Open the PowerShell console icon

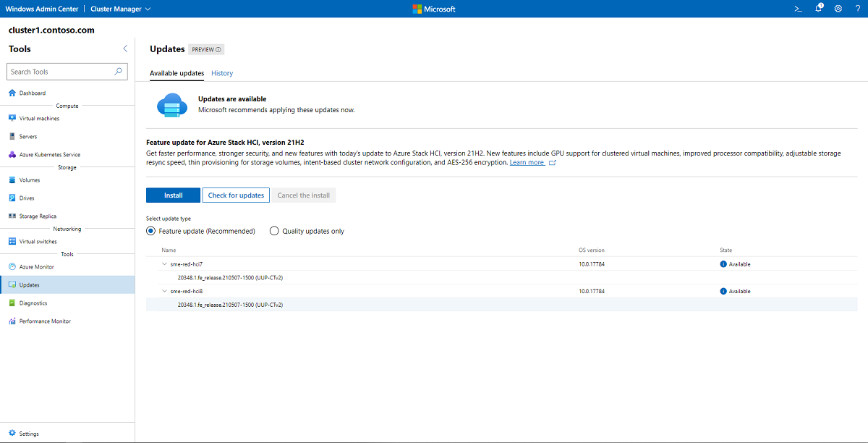tap(798, 9)
